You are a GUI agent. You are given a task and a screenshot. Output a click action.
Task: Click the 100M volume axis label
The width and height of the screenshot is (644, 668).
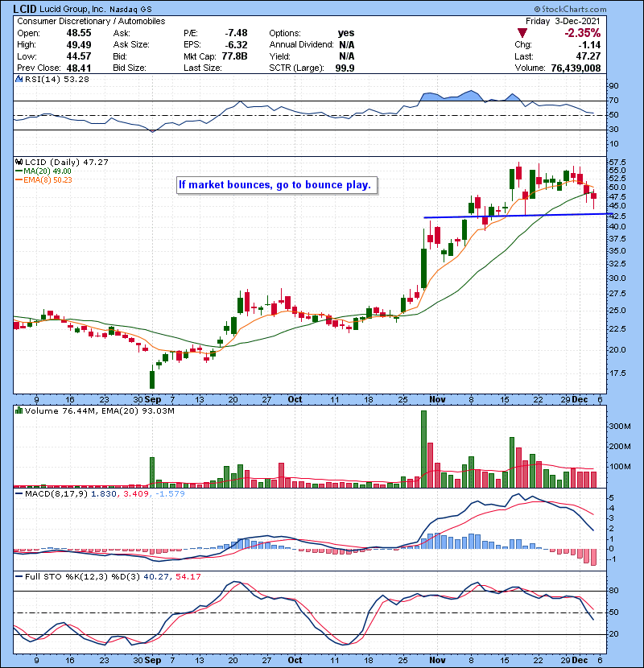pyautogui.click(x=620, y=467)
